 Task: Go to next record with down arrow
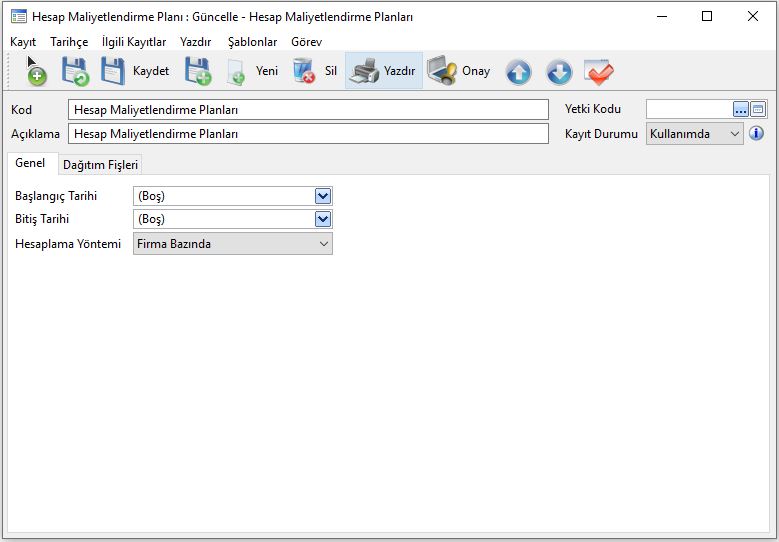559,72
